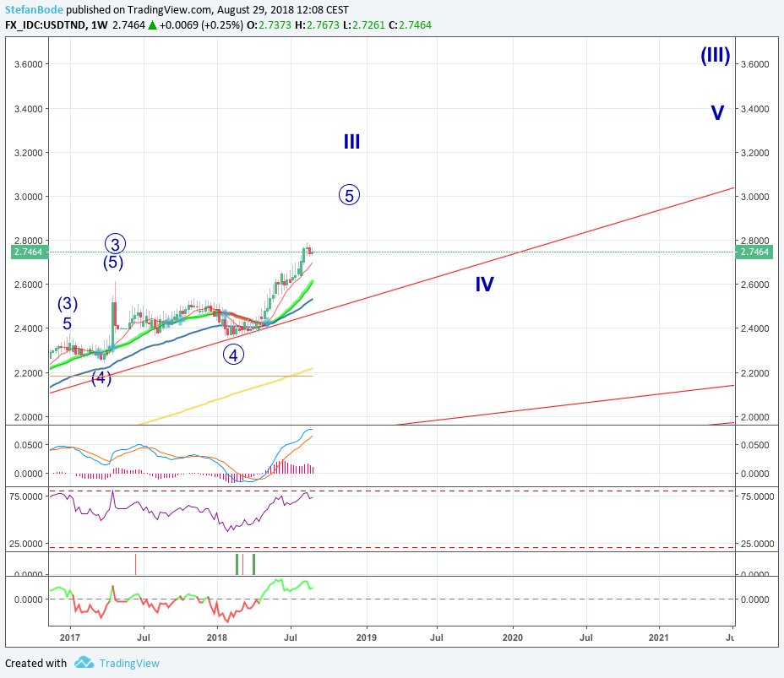Click the (4) label near 2.2000
Screen dimensions: 784x678
[101, 378]
